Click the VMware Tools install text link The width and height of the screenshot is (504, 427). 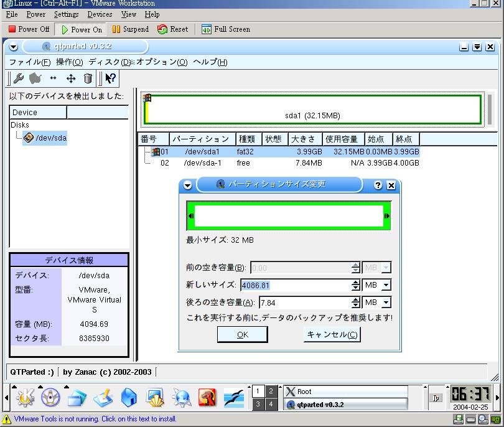[95, 419]
